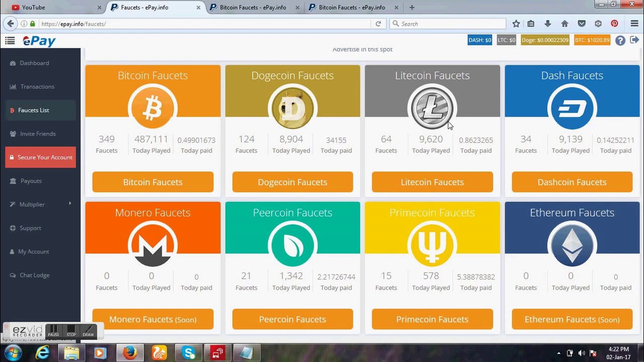Close the Faucets - ePay.info tab
This screenshot has width=644, height=362.
[x=198, y=8]
